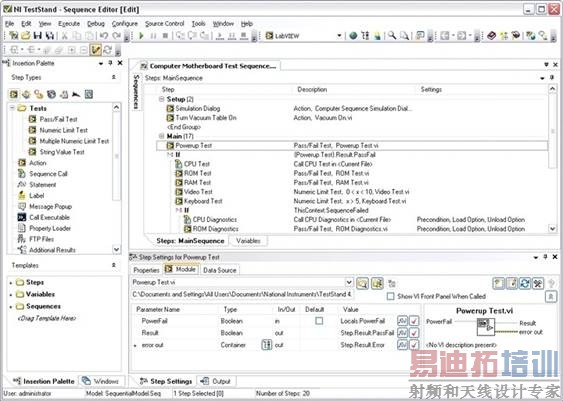The image size is (563, 401).
Task: Switch to the Windows pane tab
Action: pos(101,381)
